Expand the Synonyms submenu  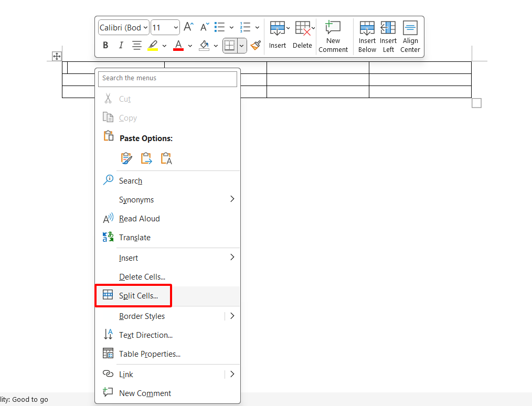[232, 199]
